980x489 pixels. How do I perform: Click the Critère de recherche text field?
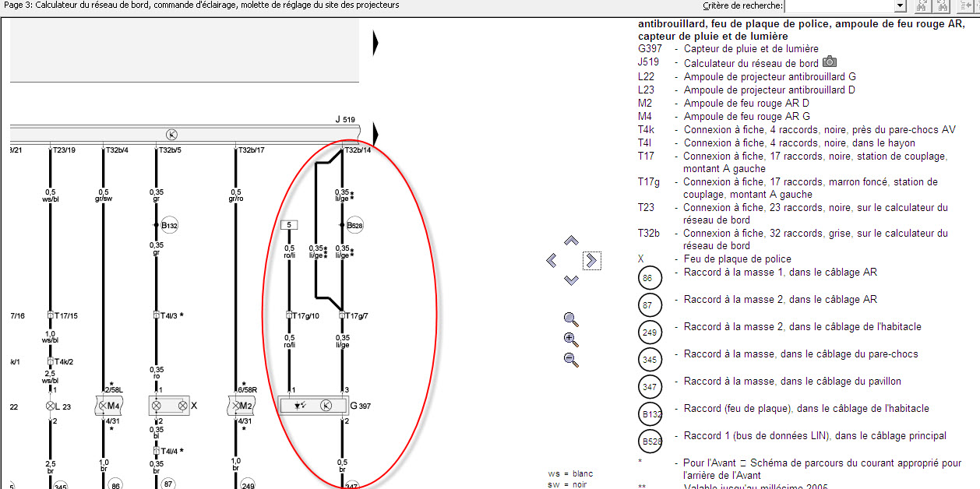coord(840,6)
